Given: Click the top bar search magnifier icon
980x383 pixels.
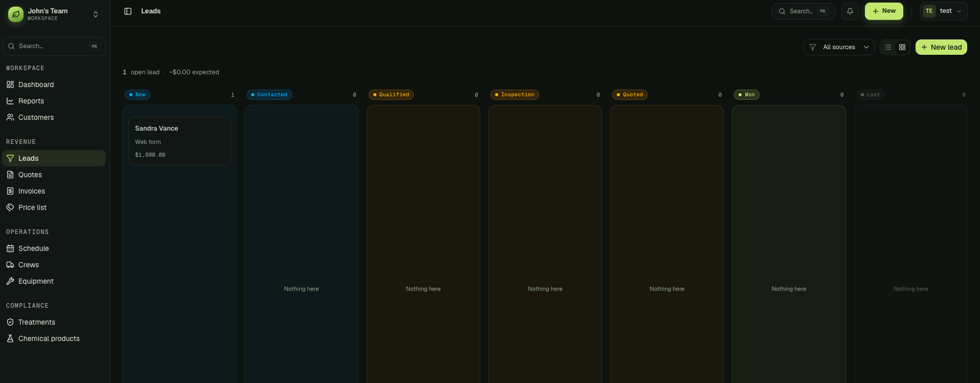Looking at the screenshot, I should (x=782, y=11).
